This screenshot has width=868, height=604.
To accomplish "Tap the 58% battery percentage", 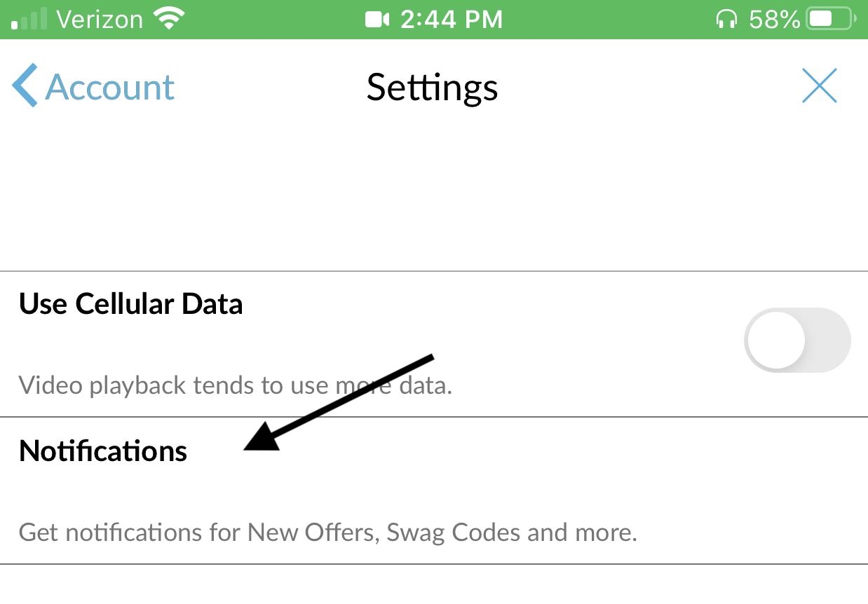I will pyautogui.click(x=774, y=20).
